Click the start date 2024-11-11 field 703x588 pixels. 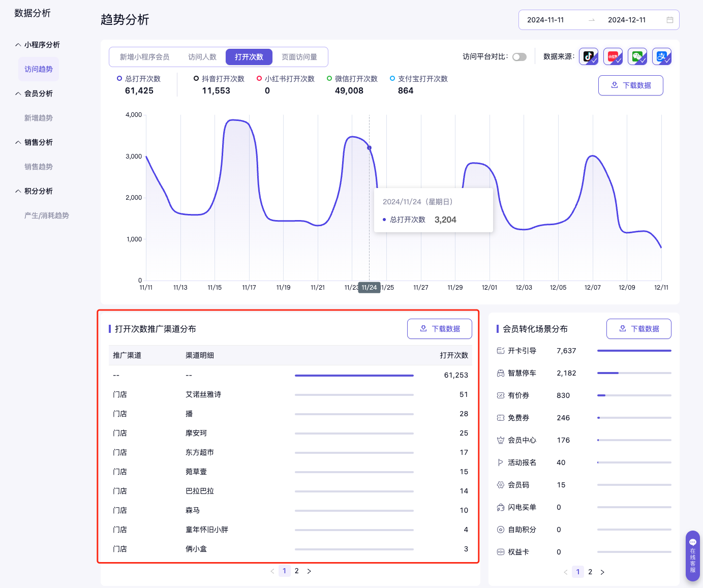coord(545,20)
